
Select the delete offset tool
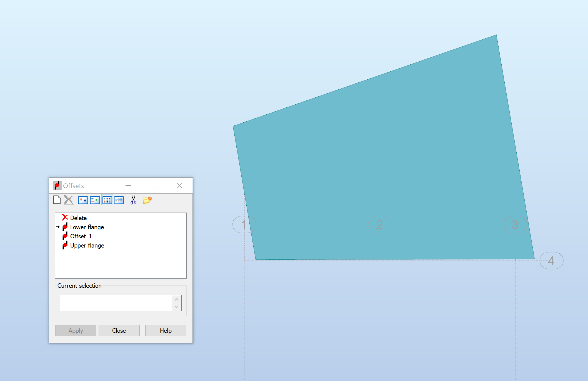[x=69, y=200]
